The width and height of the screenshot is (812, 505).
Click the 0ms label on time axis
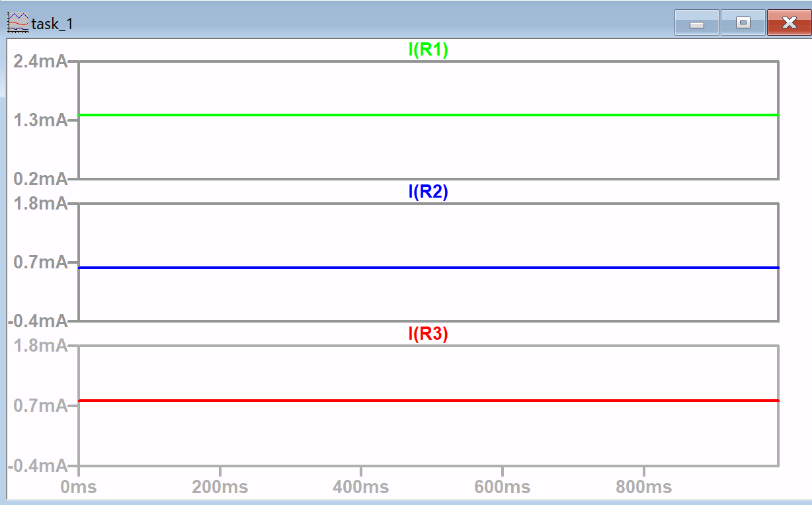pos(79,488)
